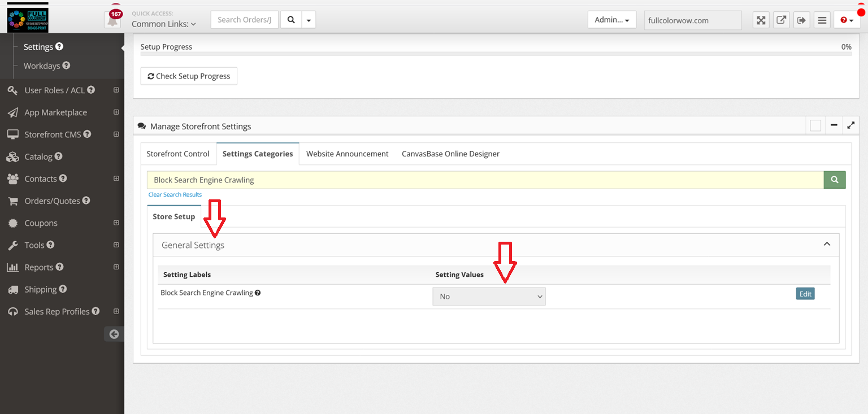This screenshot has height=414, width=868.
Task: Click the magnifier button beside Search Orders
Action: click(291, 20)
